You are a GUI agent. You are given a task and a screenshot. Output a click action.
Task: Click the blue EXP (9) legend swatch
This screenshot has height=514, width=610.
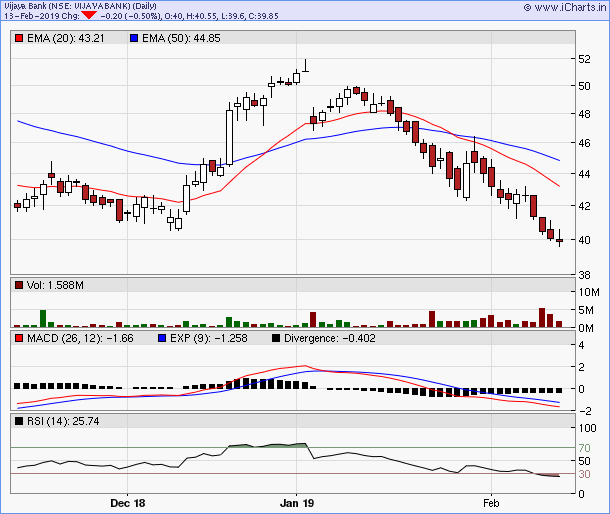[x=162, y=338]
